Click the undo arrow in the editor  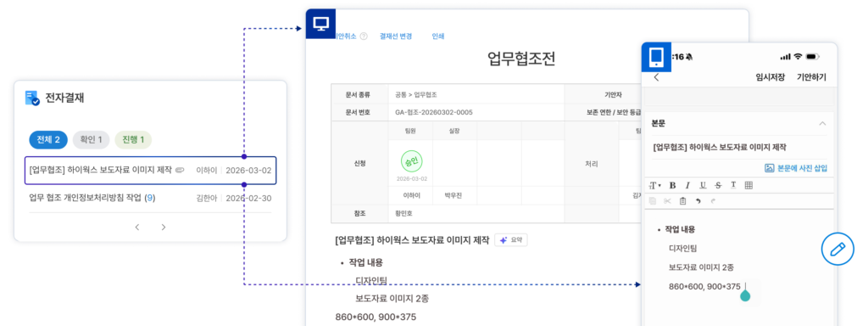[x=698, y=200]
